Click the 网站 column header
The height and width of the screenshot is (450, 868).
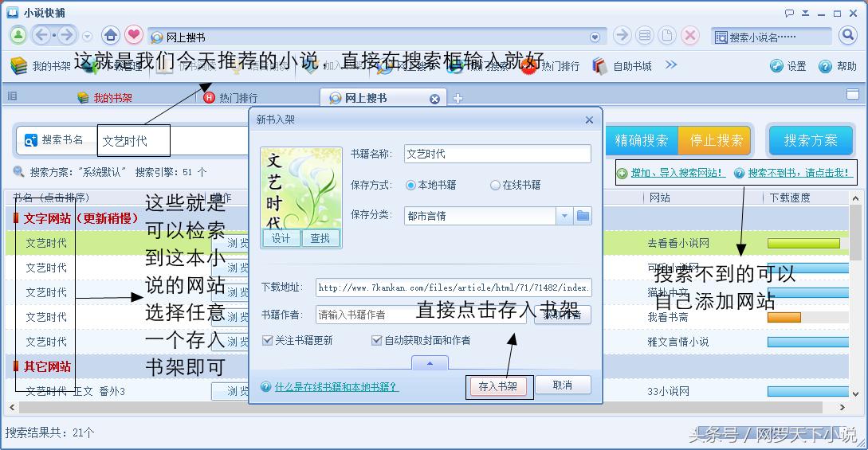coord(660,198)
